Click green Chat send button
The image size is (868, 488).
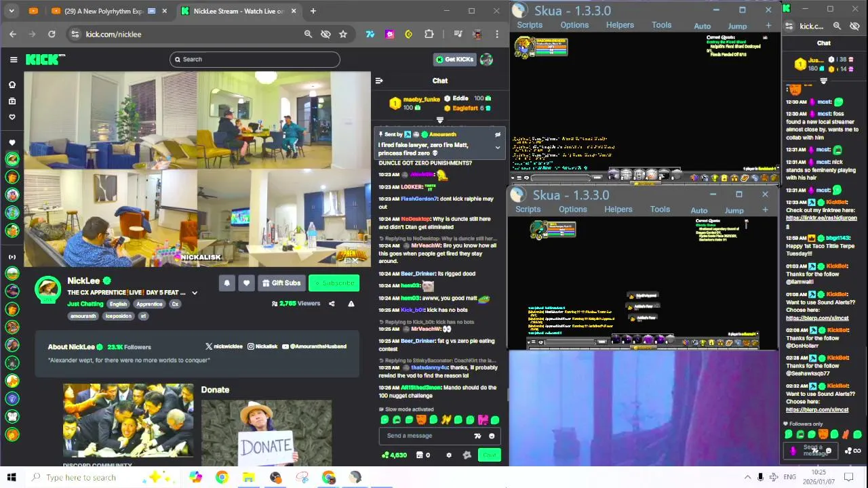tap(489, 455)
